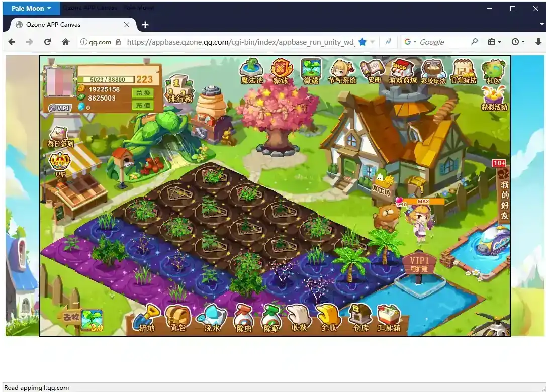Expand the address bar history dropdown
Image resolution: width=546 pixels, height=392 pixels.
tap(372, 42)
